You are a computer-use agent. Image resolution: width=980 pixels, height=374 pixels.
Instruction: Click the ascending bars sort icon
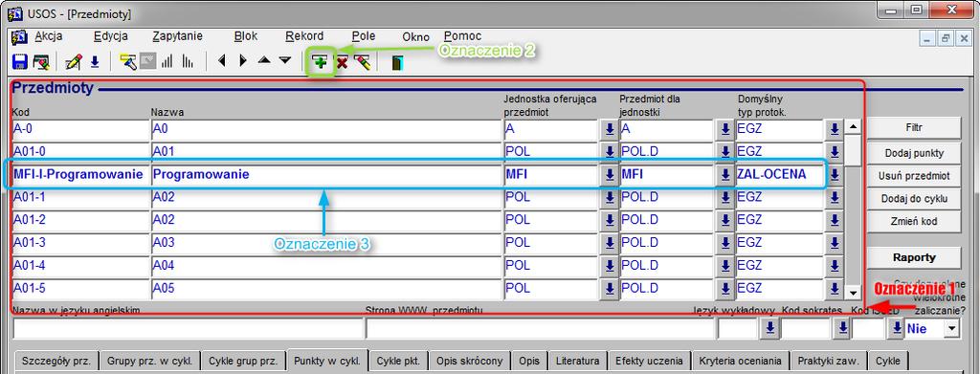(167, 62)
